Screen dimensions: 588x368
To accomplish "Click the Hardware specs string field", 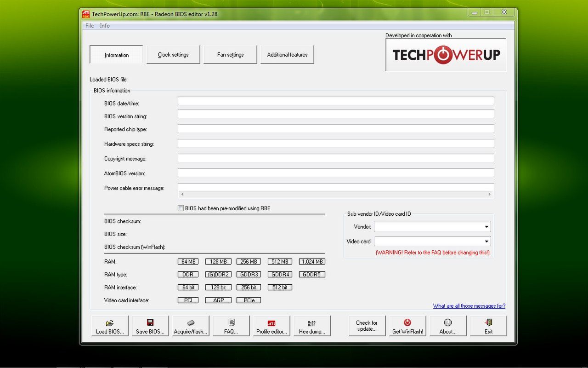I will pos(336,144).
